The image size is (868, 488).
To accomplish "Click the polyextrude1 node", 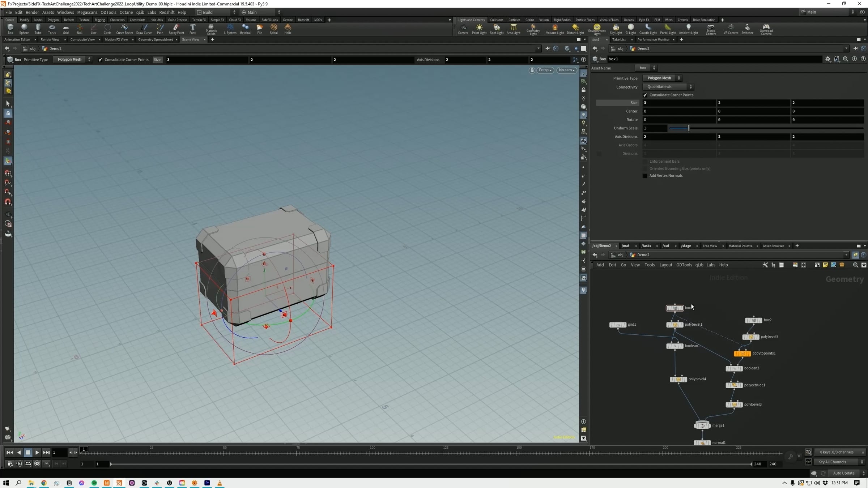I will (734, 385).
